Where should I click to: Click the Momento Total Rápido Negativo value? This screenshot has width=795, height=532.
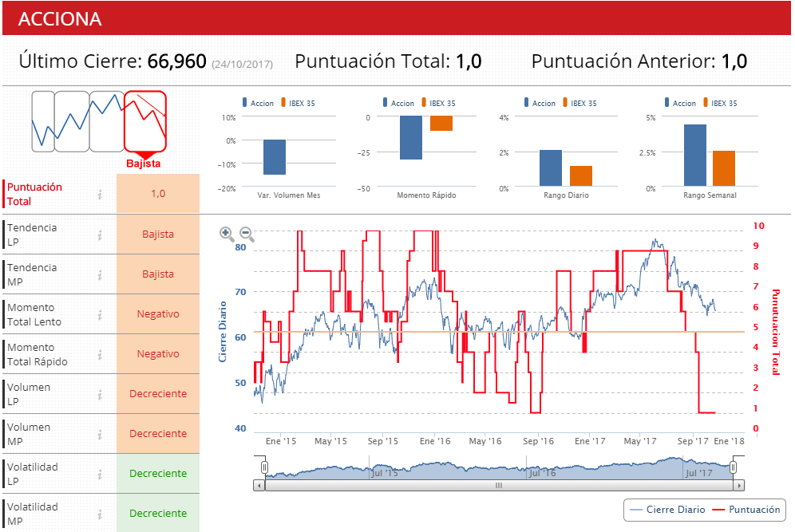pos(158,353)
